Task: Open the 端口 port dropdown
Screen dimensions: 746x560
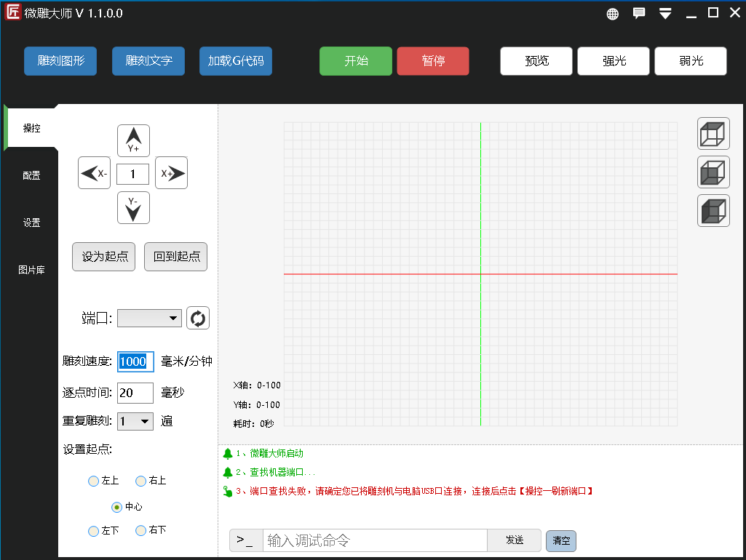Action: pyautogui.click(x=149, y=318)
